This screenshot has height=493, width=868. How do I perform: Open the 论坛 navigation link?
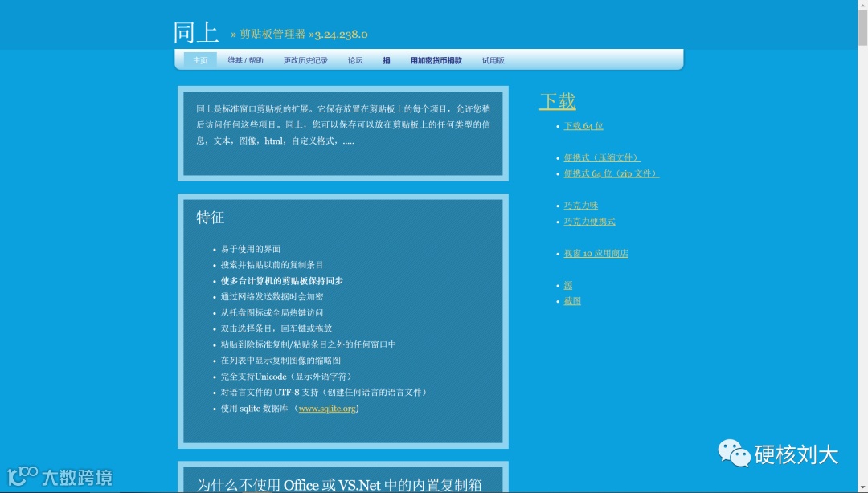coord(355,60)
